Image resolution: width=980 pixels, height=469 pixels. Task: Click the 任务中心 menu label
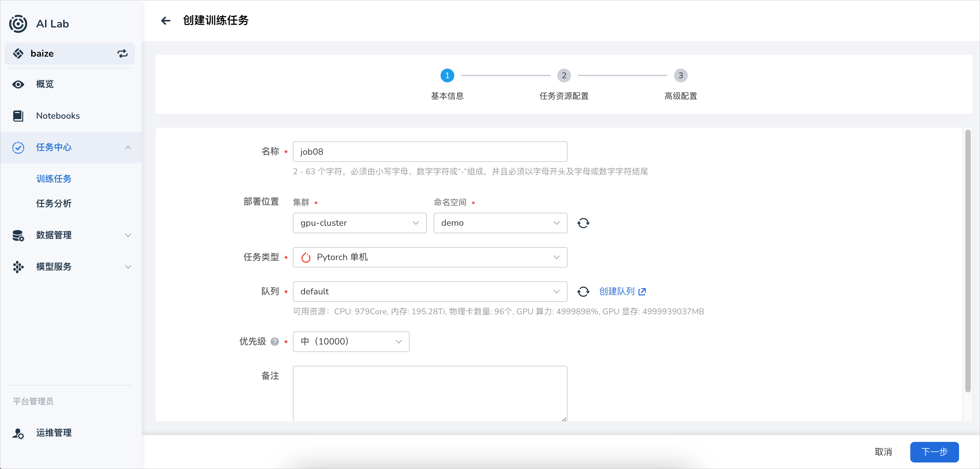point(54,148)
